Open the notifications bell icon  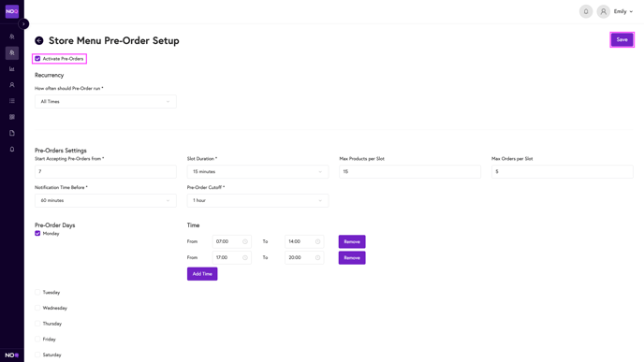coord(586,11)
